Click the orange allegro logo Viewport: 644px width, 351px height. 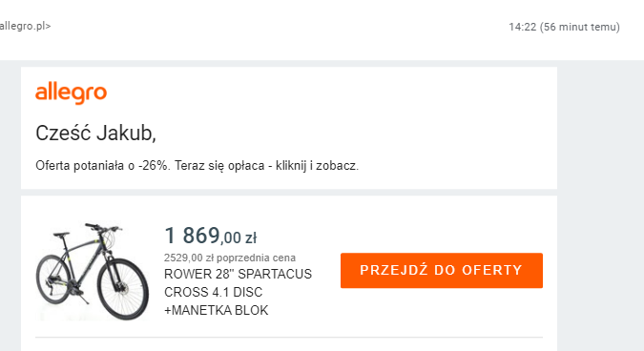(71, 93)
